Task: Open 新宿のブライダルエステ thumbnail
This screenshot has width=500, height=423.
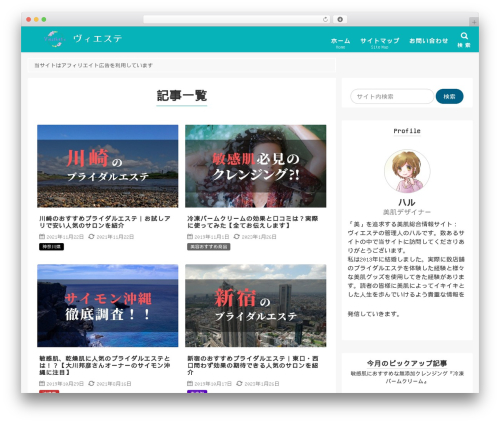Action: point(256,306)
